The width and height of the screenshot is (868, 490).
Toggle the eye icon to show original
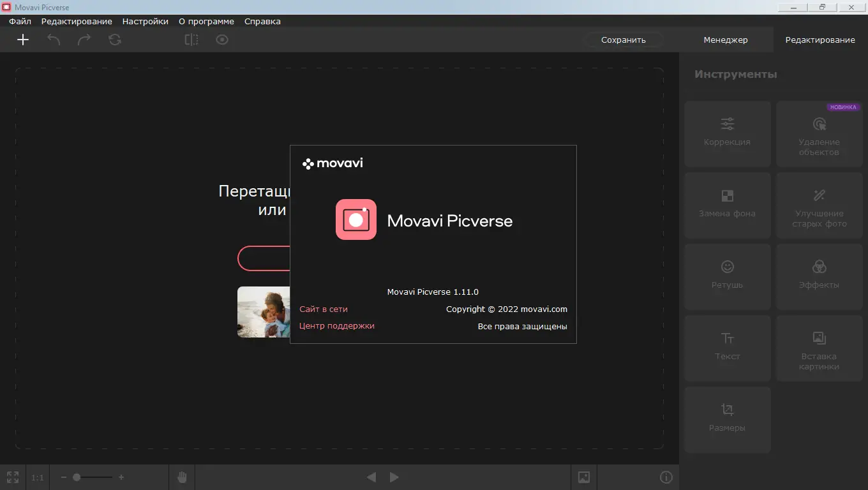[x=222, y=40]
